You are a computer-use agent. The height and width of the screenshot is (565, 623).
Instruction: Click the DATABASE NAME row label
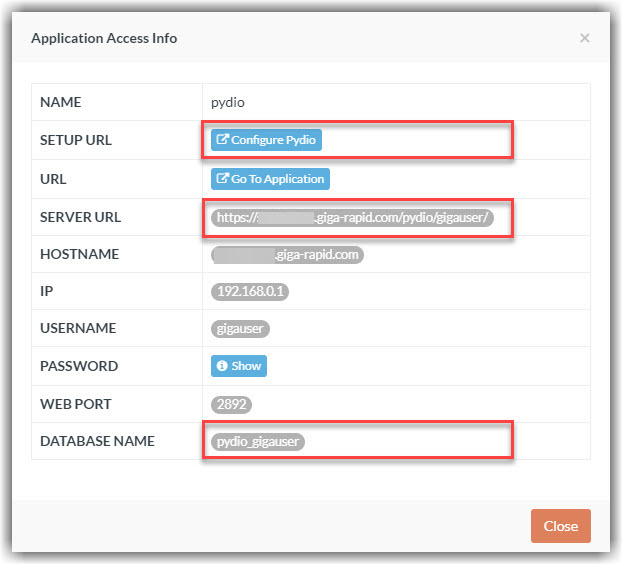[97, 441]
